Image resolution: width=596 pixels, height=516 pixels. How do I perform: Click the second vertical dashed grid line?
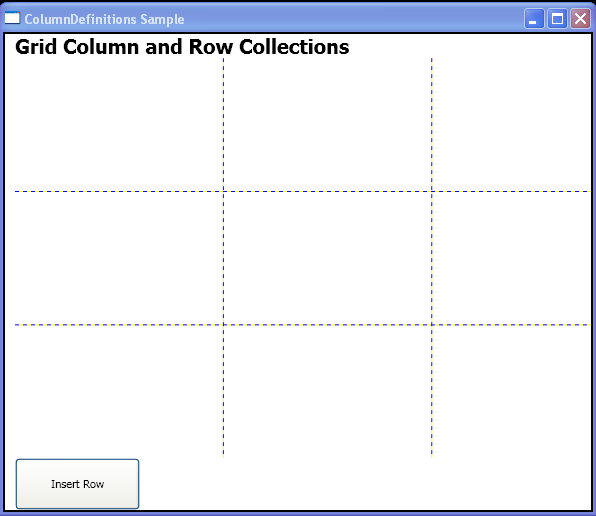coord(432,258)
